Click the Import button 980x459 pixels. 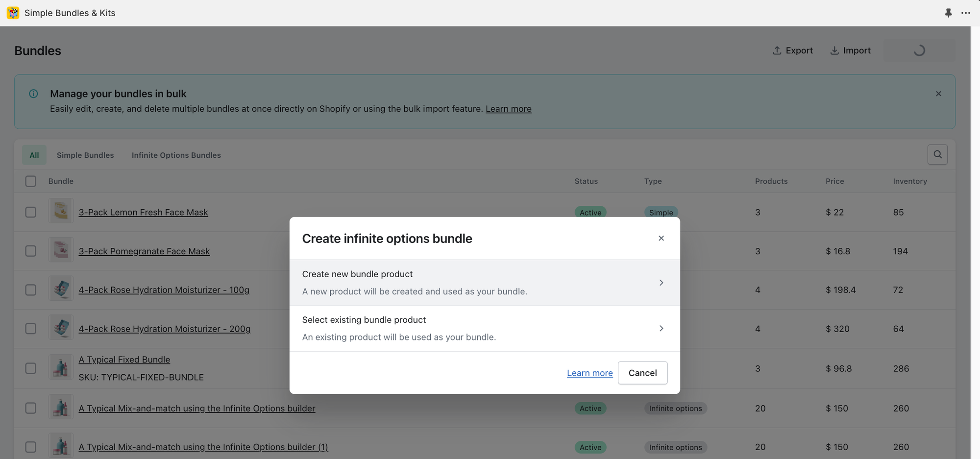click(850, 50)
